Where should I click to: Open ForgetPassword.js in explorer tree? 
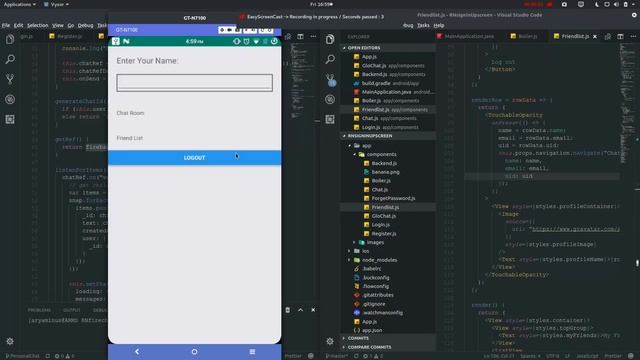[393, 198]
